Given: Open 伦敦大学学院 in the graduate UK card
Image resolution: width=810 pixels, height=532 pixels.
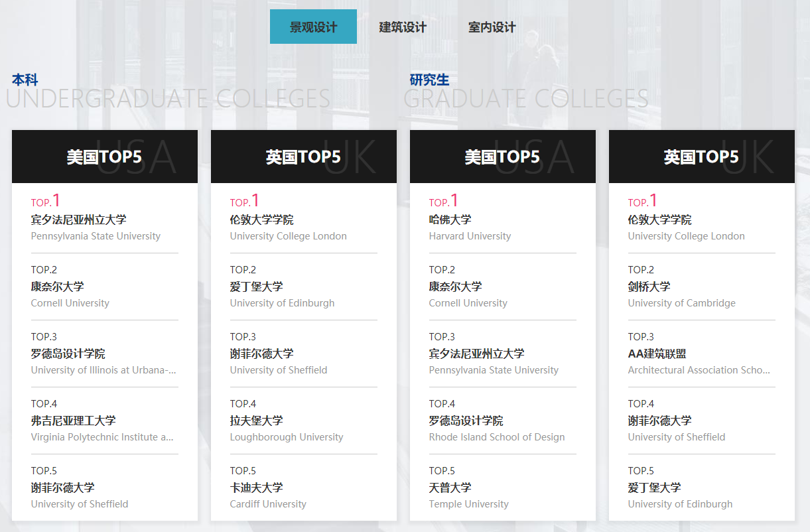Looking at the screenshot, I should [x=702, y=219].
